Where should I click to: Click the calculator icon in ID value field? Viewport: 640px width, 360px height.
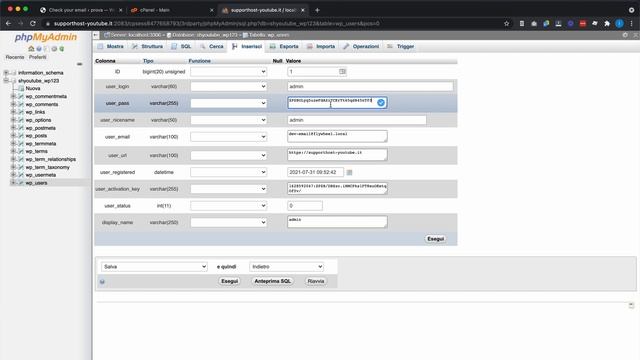coord(342,71)
